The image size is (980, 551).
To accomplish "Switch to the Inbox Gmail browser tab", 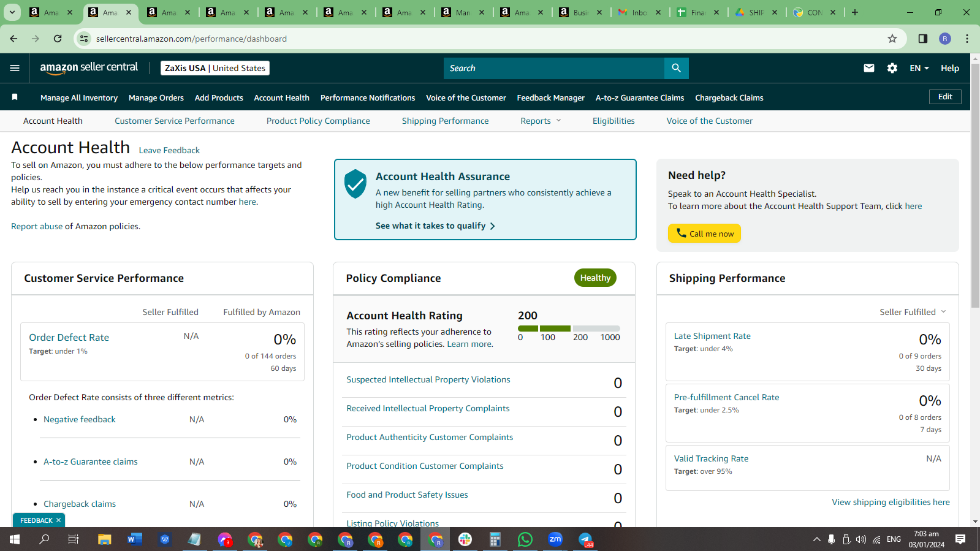I will (x=640, y=12).
